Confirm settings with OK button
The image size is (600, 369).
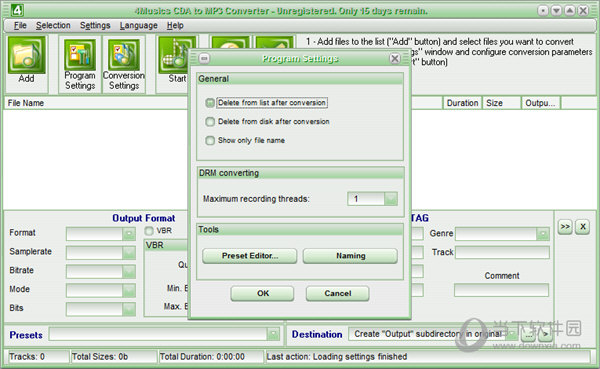pos(262,293)
